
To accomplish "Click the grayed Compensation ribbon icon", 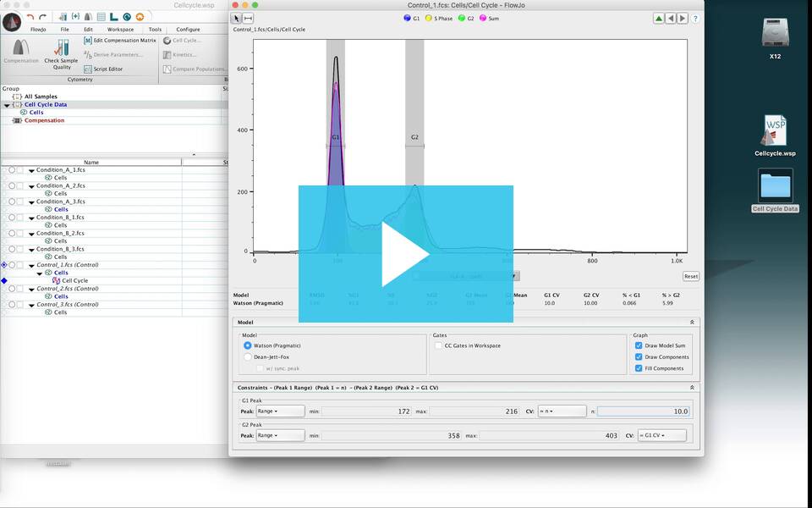I will tap(20, 47).
